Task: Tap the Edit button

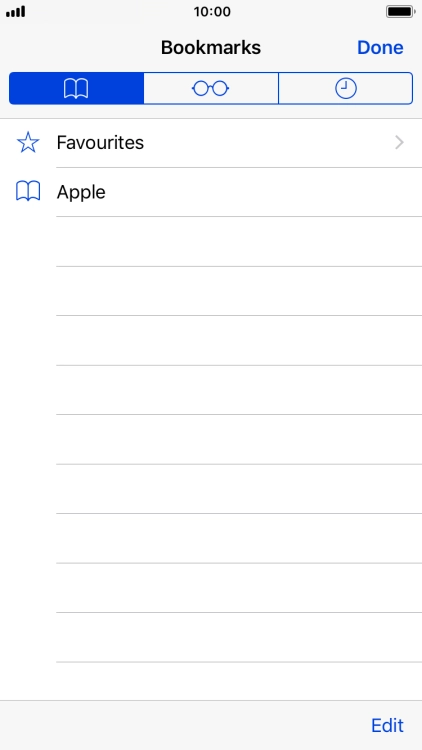Action: (x=388, y=726)
